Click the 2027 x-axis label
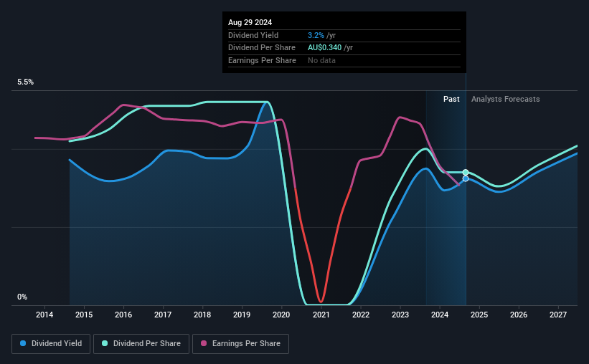Screen dimensions: 589x364 pos(558,315)
